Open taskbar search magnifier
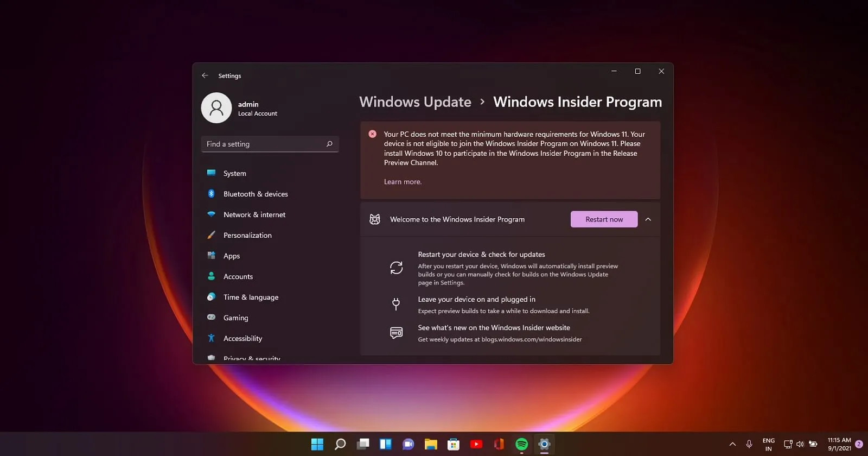Image resolution: width=868 pixels, height=456 pixels. 340,444
